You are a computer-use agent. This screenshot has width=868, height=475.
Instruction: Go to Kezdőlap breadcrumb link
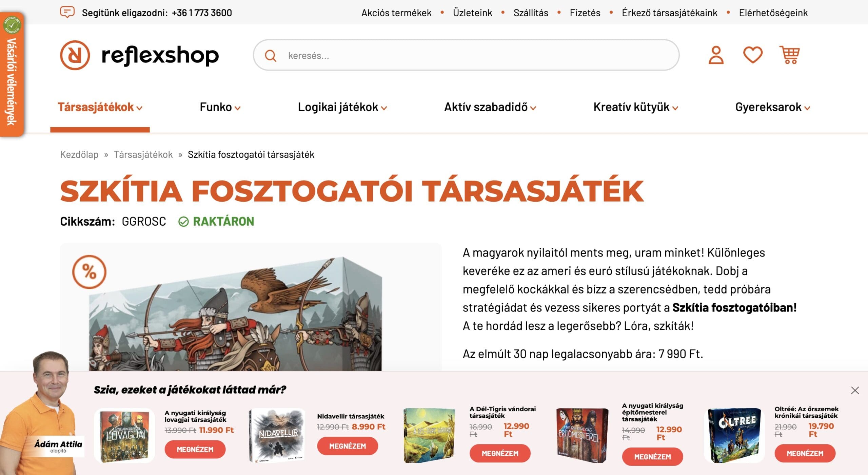(79, 154)
